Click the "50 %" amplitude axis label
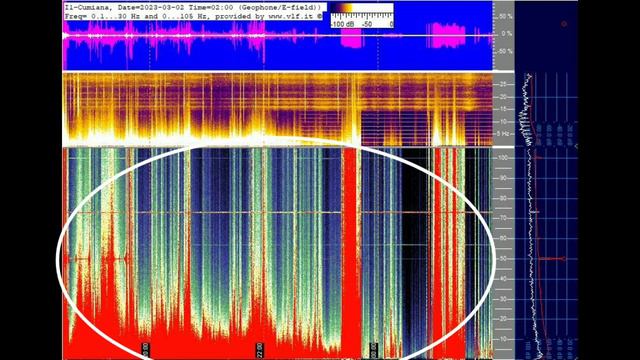The height and width of the screenshot is (360, 640). (x=505, y=16)
